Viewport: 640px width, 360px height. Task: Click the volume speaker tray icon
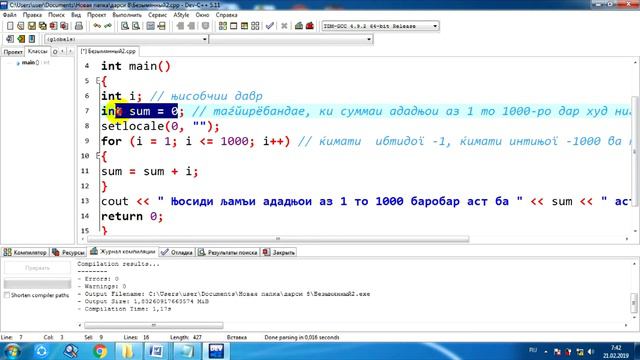pos(591,351)
